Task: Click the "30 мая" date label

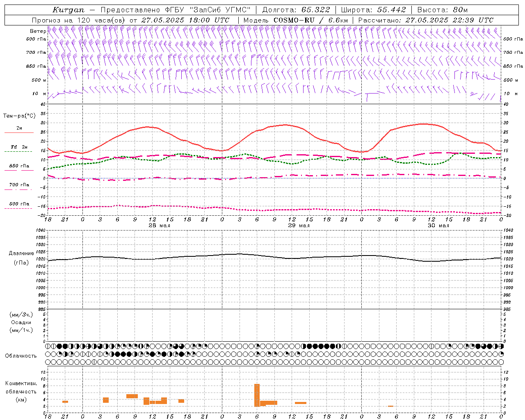Action: [x=438, y=226]
